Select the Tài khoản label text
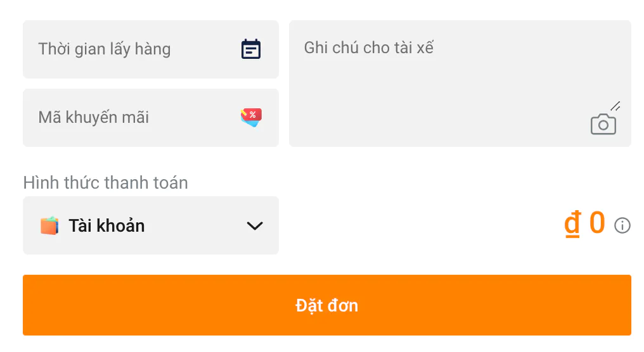 (x=106, y=226)
